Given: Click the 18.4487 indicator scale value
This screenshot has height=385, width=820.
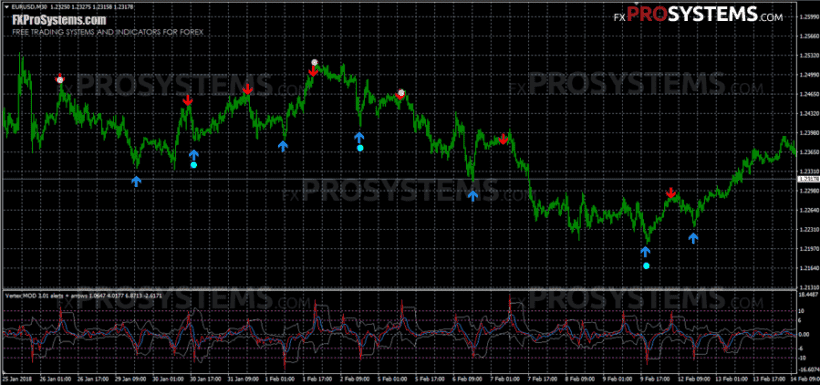Looking at the screenshot, I should [808, 295].
